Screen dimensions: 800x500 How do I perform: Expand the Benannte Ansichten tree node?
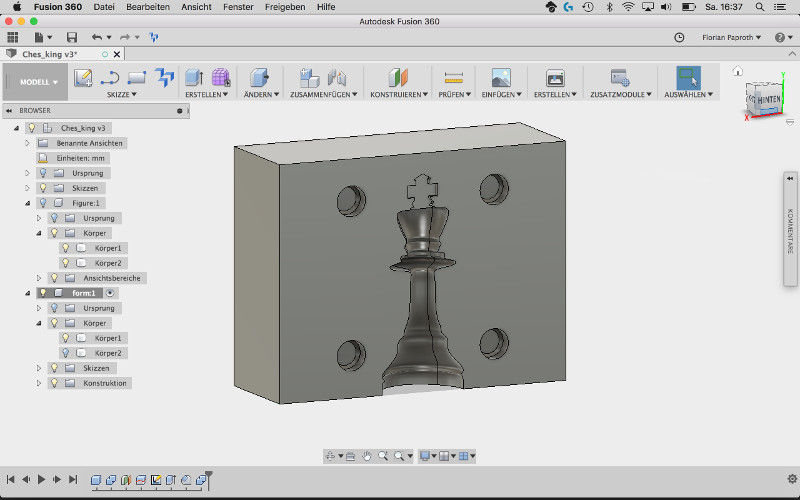(28, 143)
